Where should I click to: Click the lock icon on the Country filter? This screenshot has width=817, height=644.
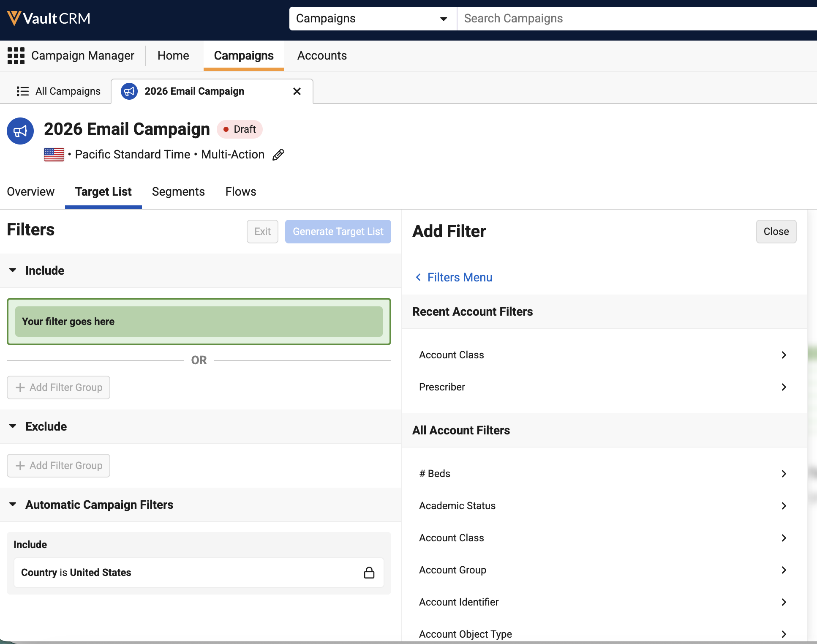click(369, 573)
